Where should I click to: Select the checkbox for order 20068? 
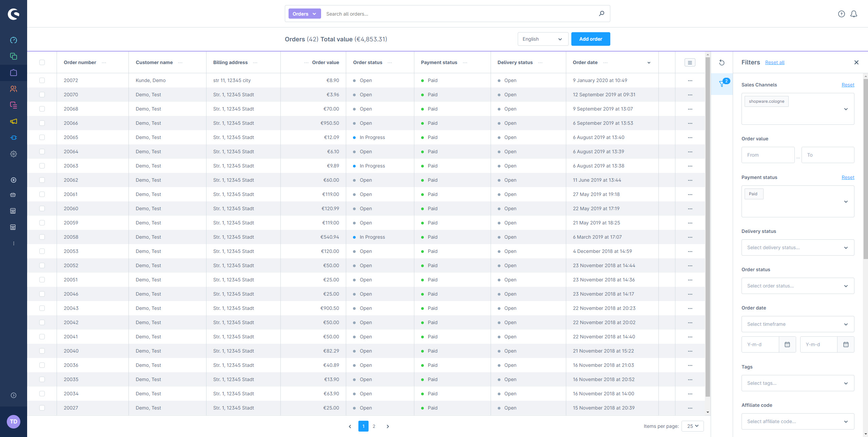(42, 109)
